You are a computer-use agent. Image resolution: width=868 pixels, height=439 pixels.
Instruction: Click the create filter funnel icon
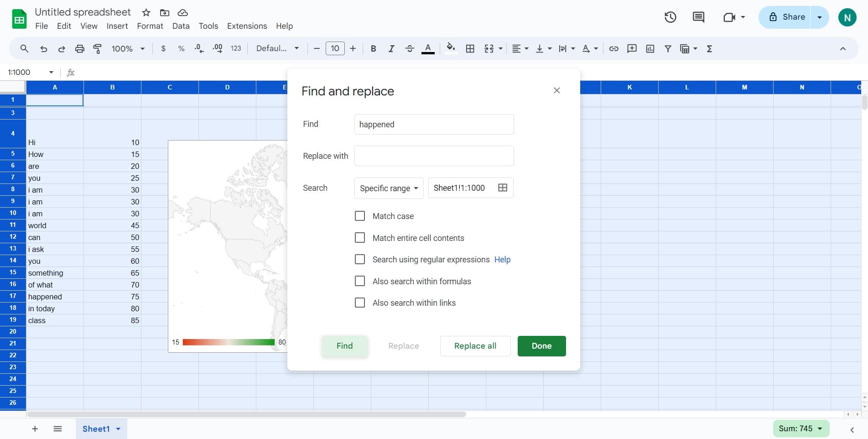[668, 49]
